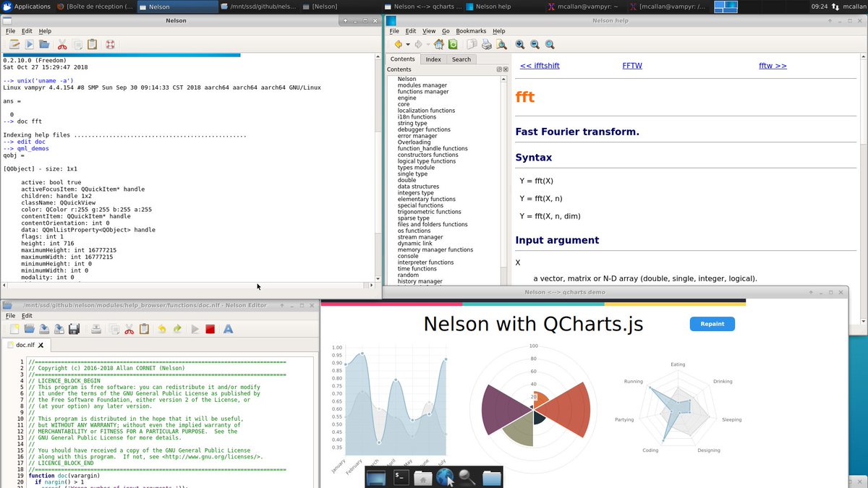
Task: Create new file in Nelson Editor toolbar
Action: pyautogui.click(x=14, y=329)
